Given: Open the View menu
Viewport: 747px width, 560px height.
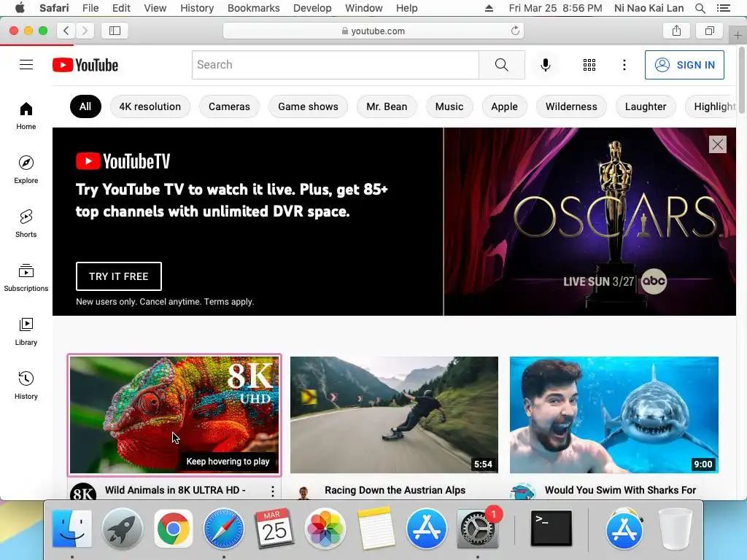Looking at the screenshot, I should (x=155, y=8).
